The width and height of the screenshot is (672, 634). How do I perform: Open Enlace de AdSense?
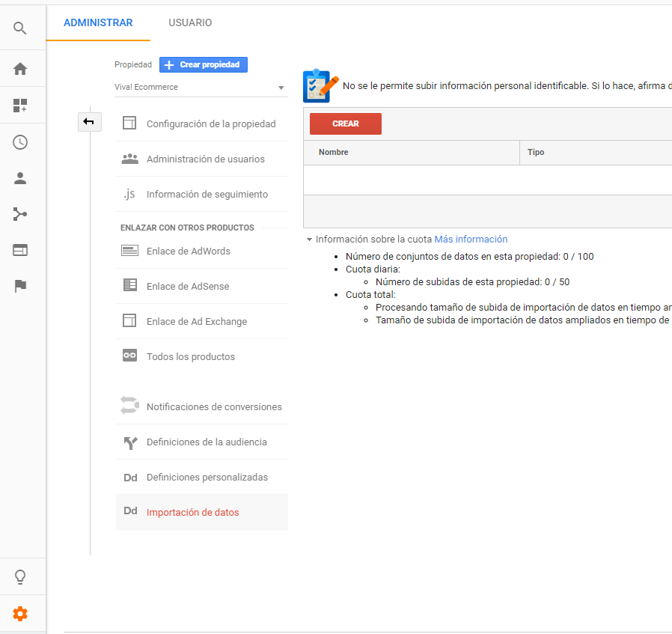click(202, 287)
